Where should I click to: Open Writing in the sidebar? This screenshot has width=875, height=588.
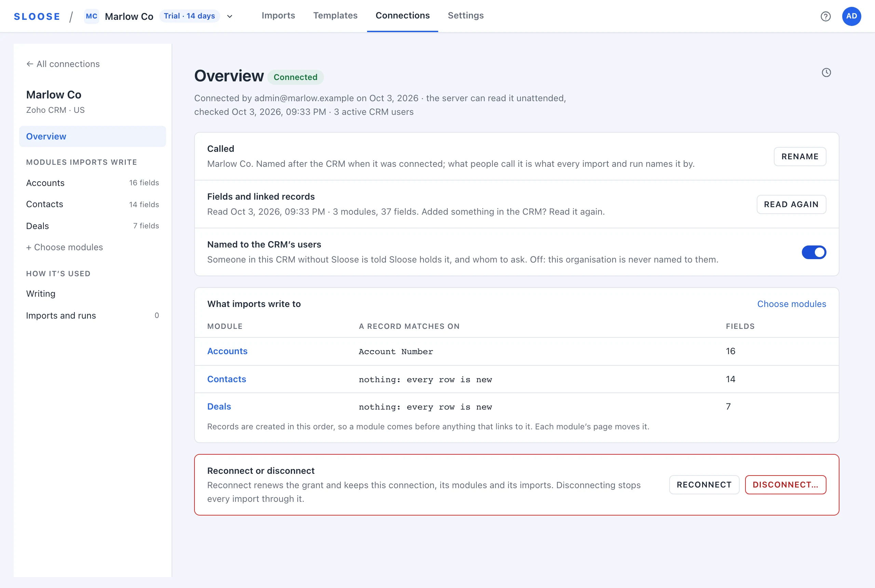(93, 294)
